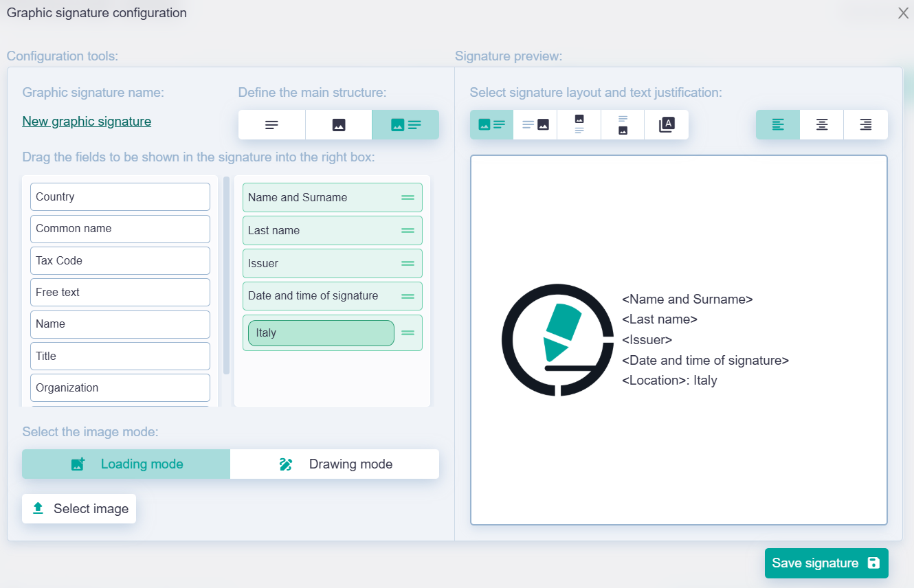Select text-left image-right signature layout

[x=535, y=125]
